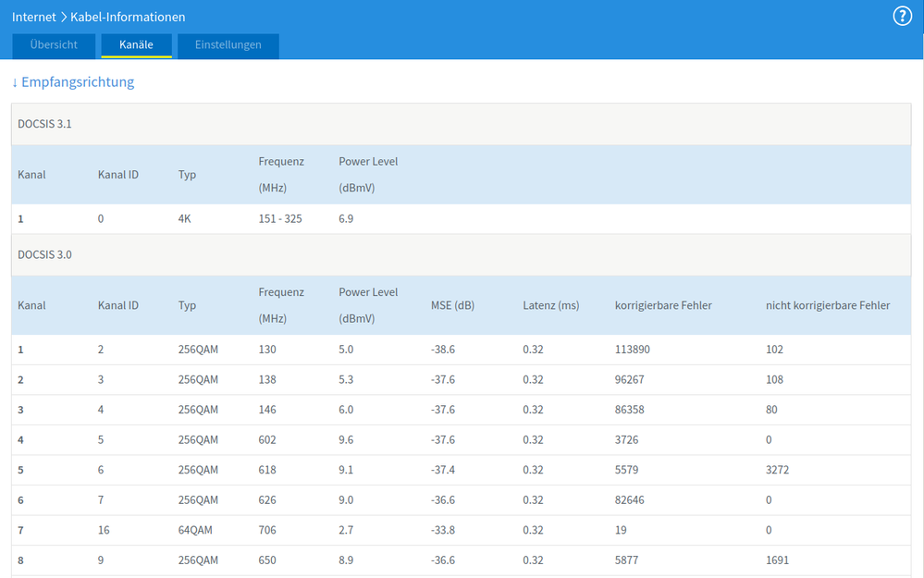924x578 pixels.
Task: Click the 602 MHz frequency cell
Action: (x=267, y=440)
